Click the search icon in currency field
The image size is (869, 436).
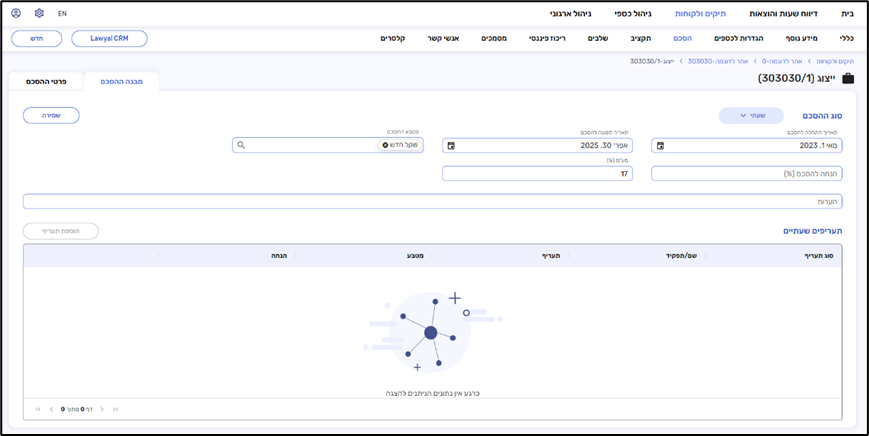(241, 145)
